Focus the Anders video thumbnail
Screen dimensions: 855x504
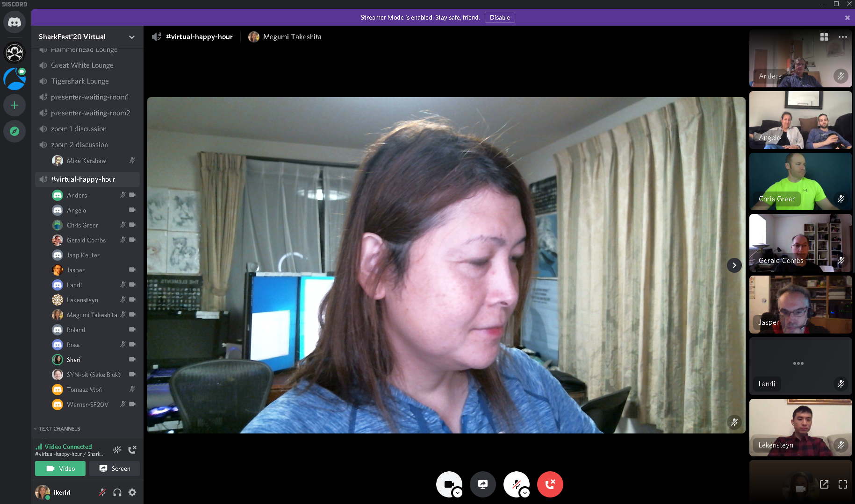click(800, 59)
